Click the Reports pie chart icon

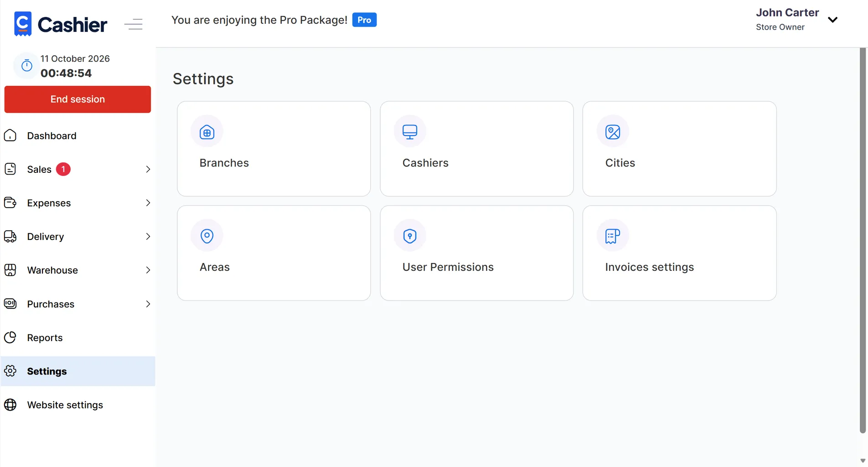10,337
